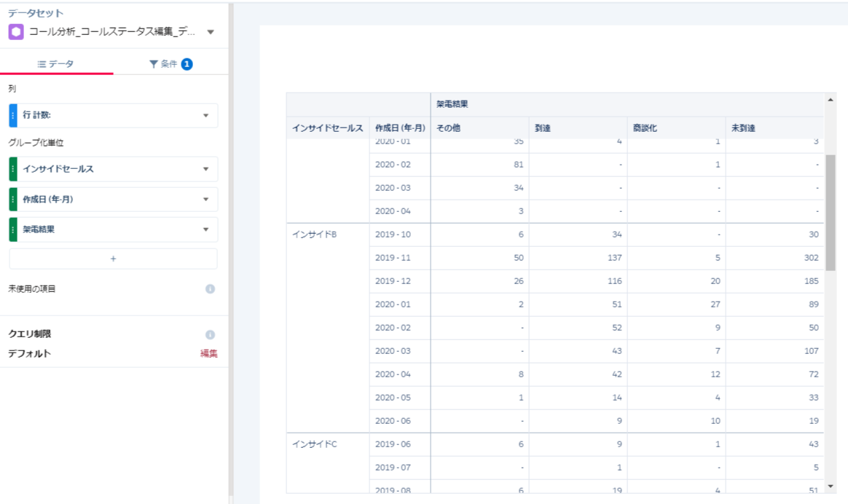Show info for 未使用の項目

[210, 289]
